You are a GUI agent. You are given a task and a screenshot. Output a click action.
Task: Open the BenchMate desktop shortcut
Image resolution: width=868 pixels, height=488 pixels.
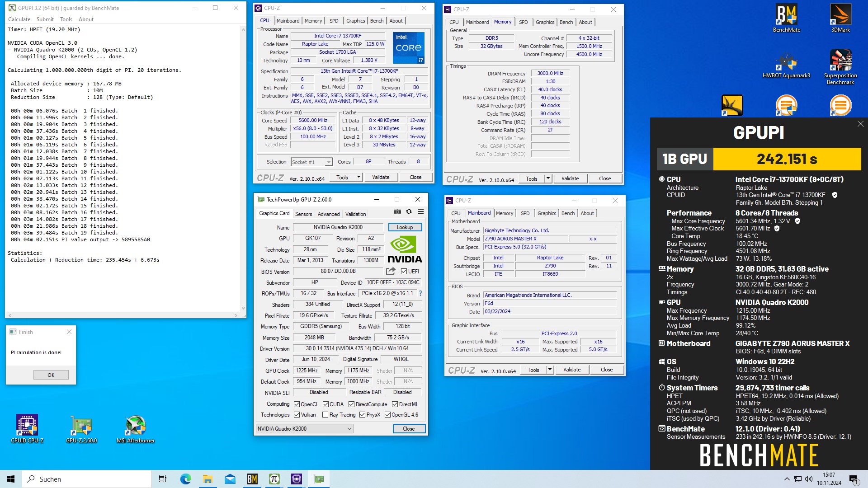coord(787,18)
